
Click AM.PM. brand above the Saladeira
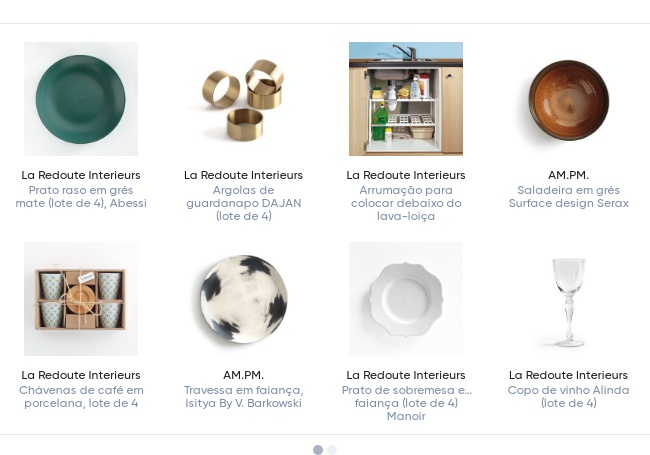point(568,175)
